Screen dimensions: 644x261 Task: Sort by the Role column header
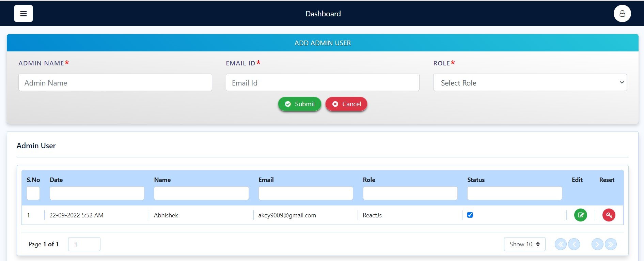(369, 180)
